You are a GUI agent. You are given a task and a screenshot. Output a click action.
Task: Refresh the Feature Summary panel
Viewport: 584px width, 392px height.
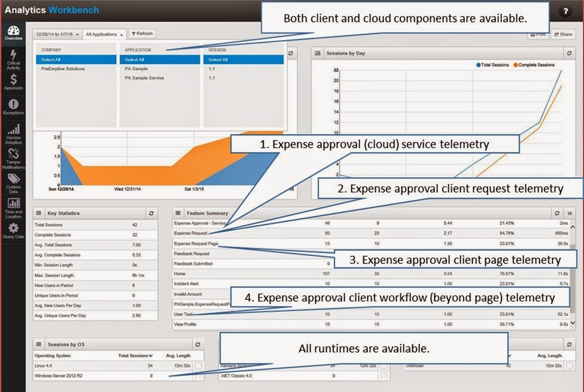[557, 213]
